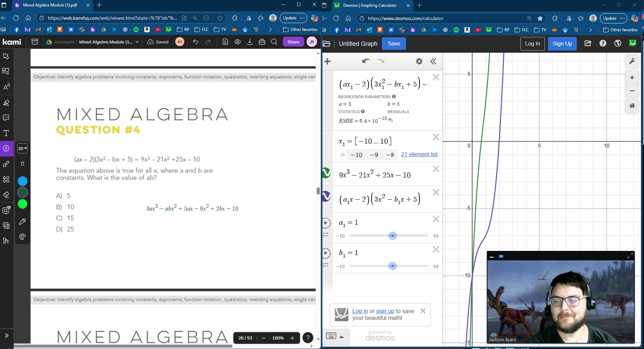
Task: Select the Kami eraser tool
Action: [6, 195]
